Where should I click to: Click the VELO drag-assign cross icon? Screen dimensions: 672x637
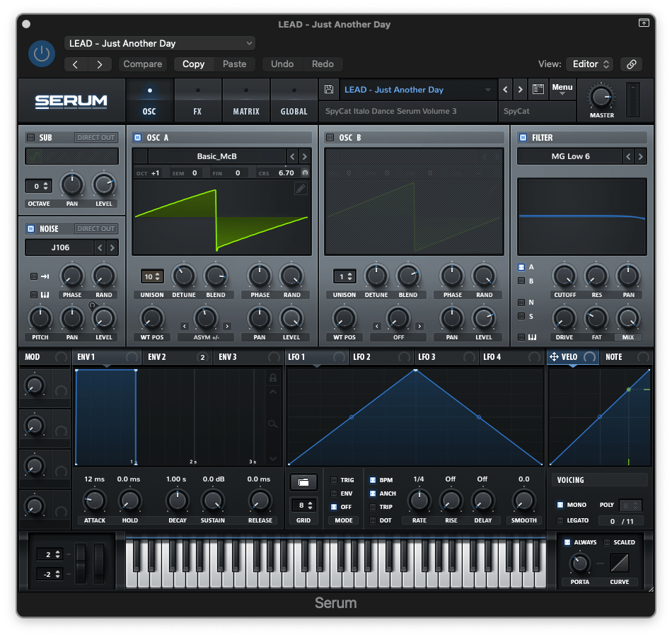(x=554, y=357)
